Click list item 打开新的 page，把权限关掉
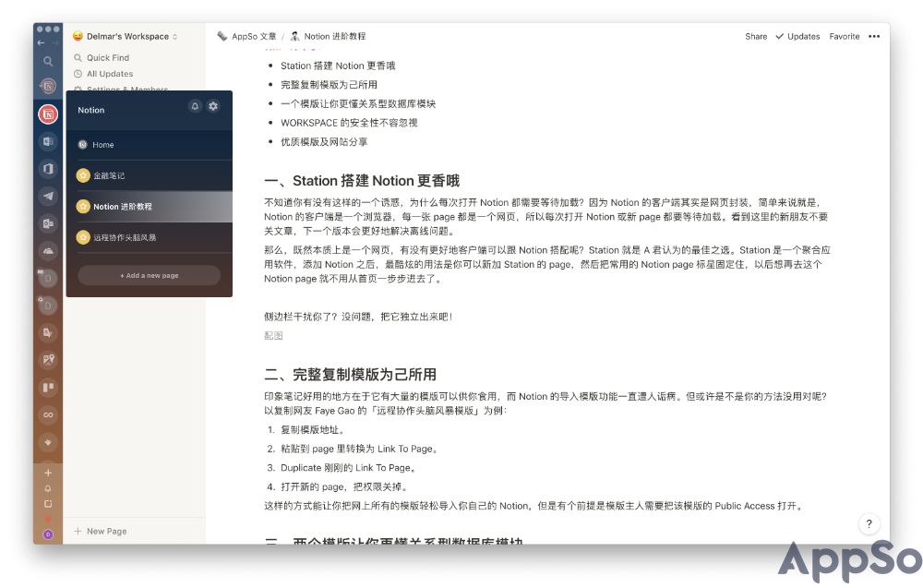The height and width of the screenshot is (588, 923). point(344,486)
